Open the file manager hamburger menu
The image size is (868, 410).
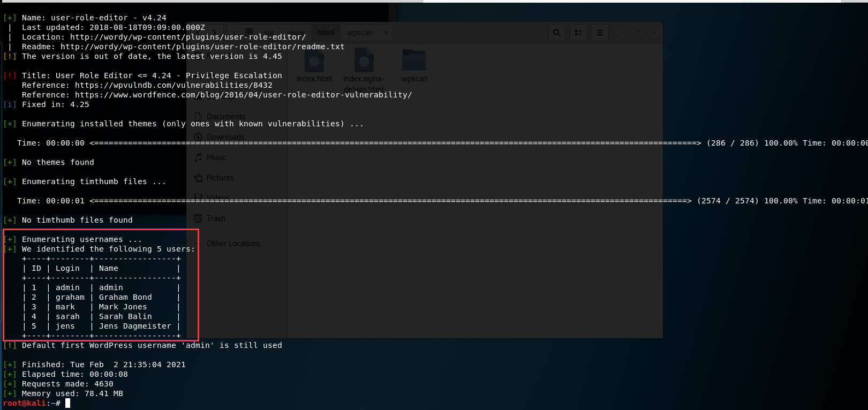pos(600,33)
